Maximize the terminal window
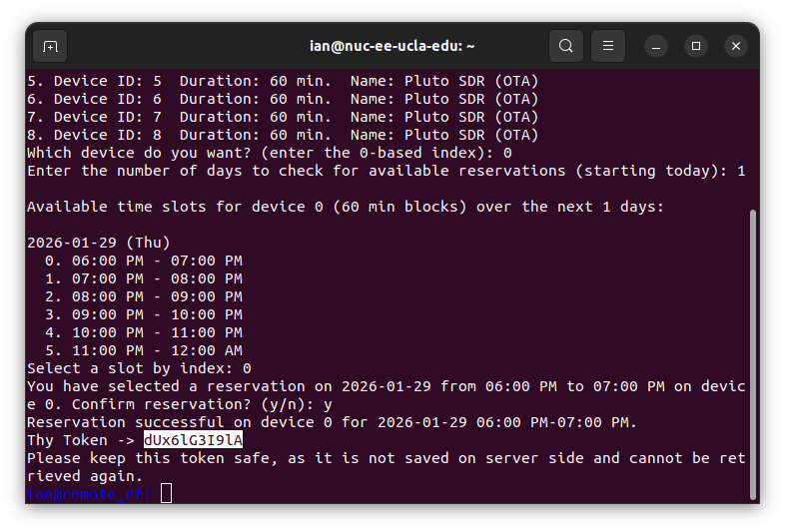This screenshot has height=532, width=785. point(696,46)
